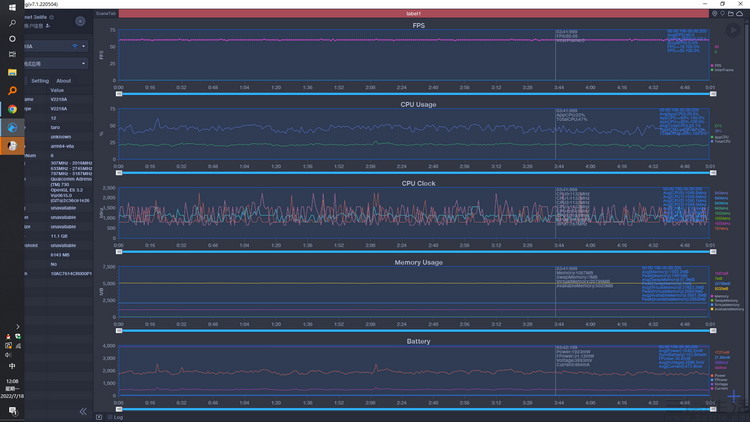Select the 'arm64-v8a' value cell
Screen dimensions: 750x422
[x=62, y=146]
